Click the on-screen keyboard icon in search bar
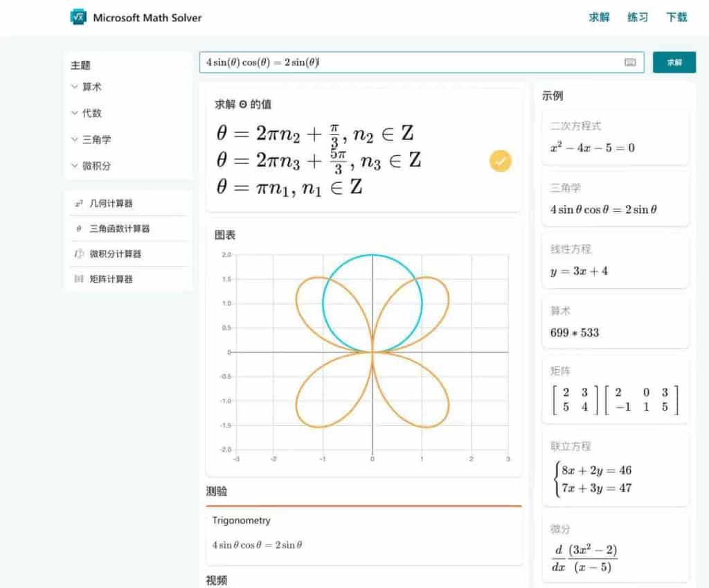This screenshot has height=588, width=709. pyautogui.click(x=630, y=62)
